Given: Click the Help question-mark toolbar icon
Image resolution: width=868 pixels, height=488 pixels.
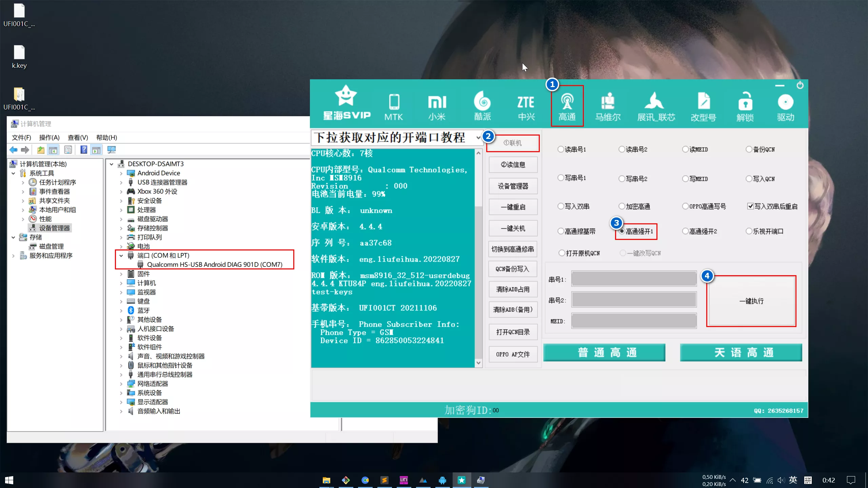Looking at the screenshot, I should pyautogui.click(x=84, y=150).
